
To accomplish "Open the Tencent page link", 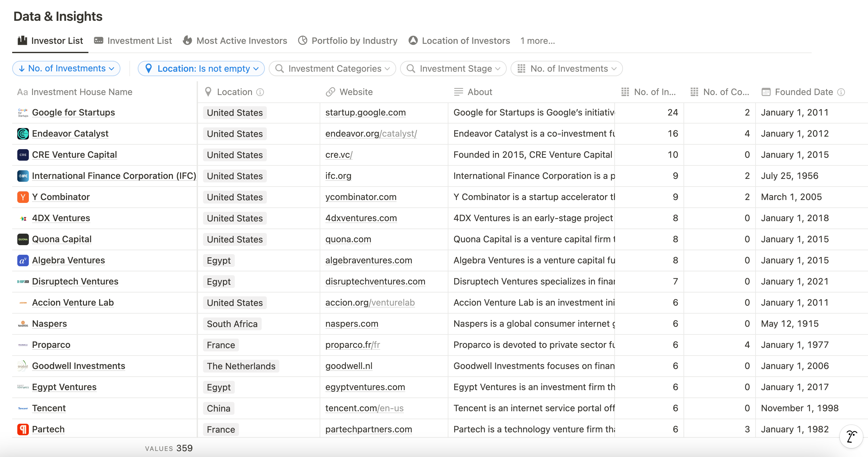I will point(49,408).
